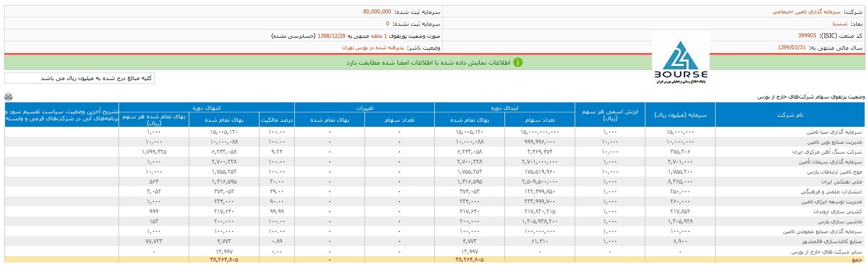Click the column header بهای تمام شده هر سهم
Image resolution: width=868 pixels, height=266 pixels.
154,120
